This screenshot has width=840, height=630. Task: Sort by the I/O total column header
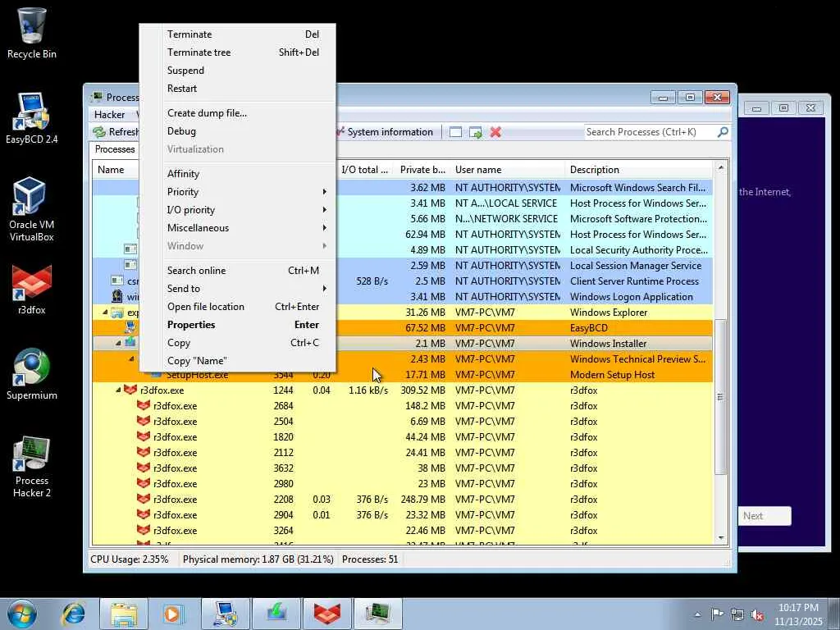[365, 170]
